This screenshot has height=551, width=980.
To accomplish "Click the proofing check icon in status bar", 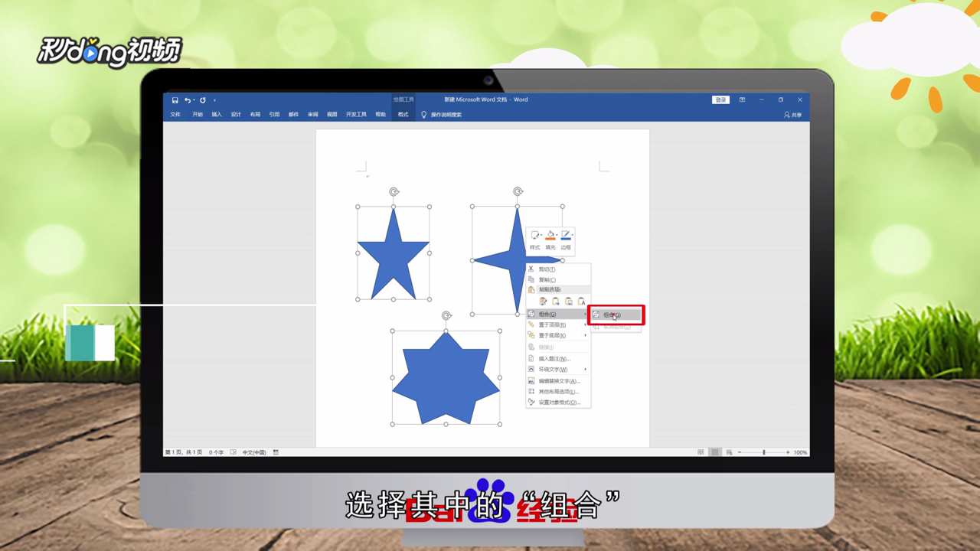I will pyautogui.click(x=234, y=452).
